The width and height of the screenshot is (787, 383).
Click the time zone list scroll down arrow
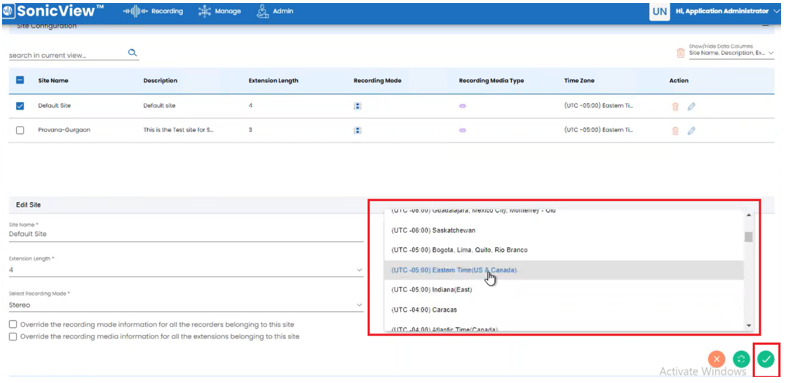(748, 326)
